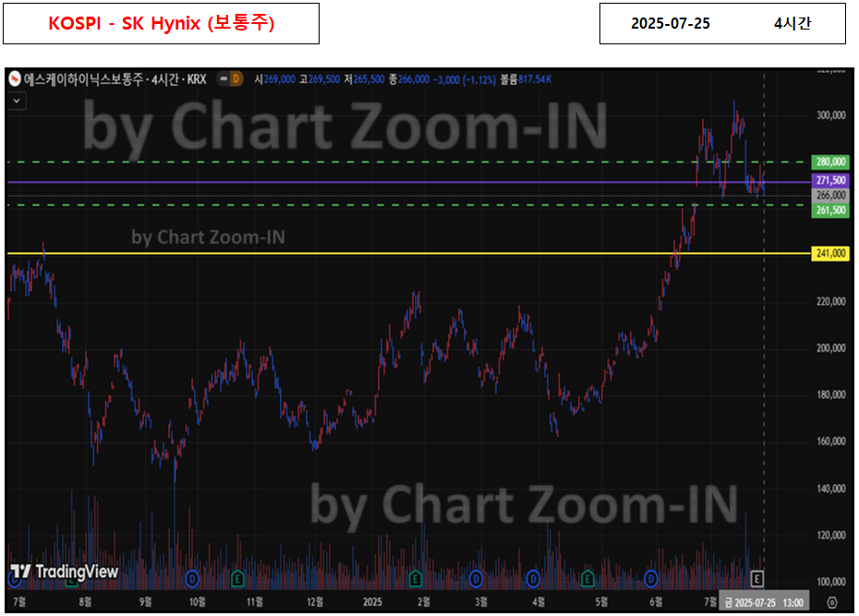Click the high value 고269,500

click(x=320, y=79)
